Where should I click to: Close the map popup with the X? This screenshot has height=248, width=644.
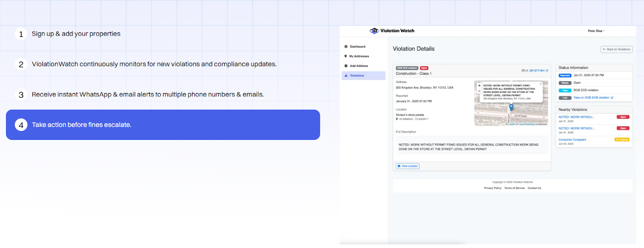541,84
